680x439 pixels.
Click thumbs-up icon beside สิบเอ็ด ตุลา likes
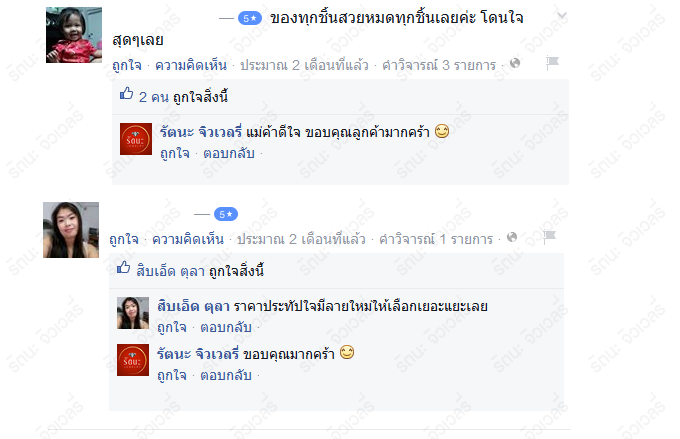click(x=124, y=267)
